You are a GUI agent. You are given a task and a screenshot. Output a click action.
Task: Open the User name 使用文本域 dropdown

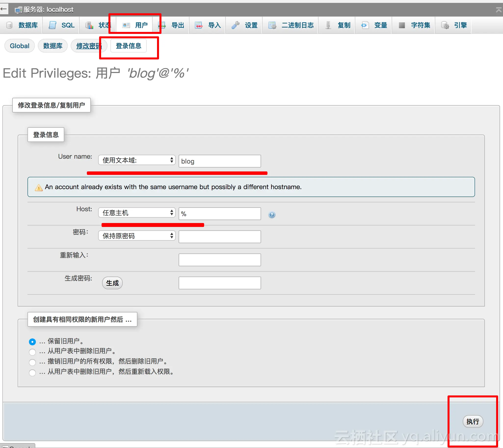point(137,160)
